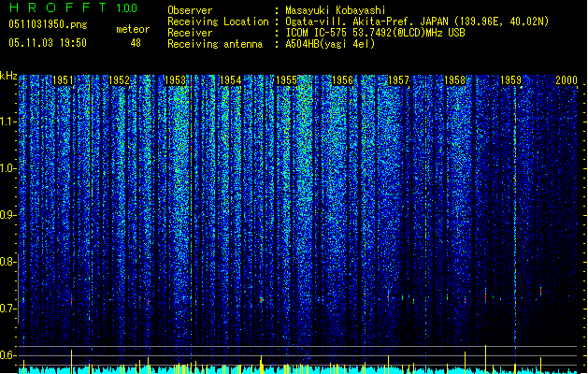Select the 1954 time marker
The image size is (588, 374).
click(231, 80)
